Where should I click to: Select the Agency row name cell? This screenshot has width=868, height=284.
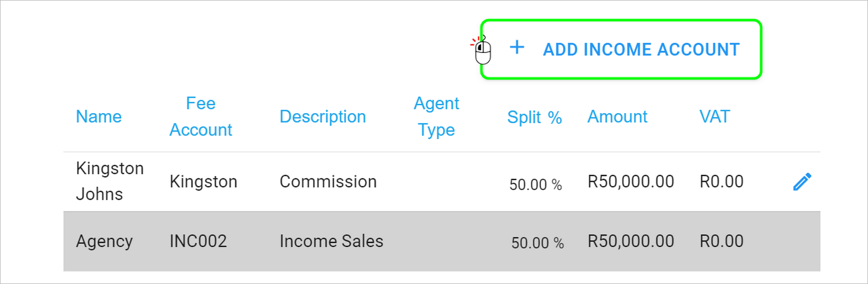pos(105,241)
